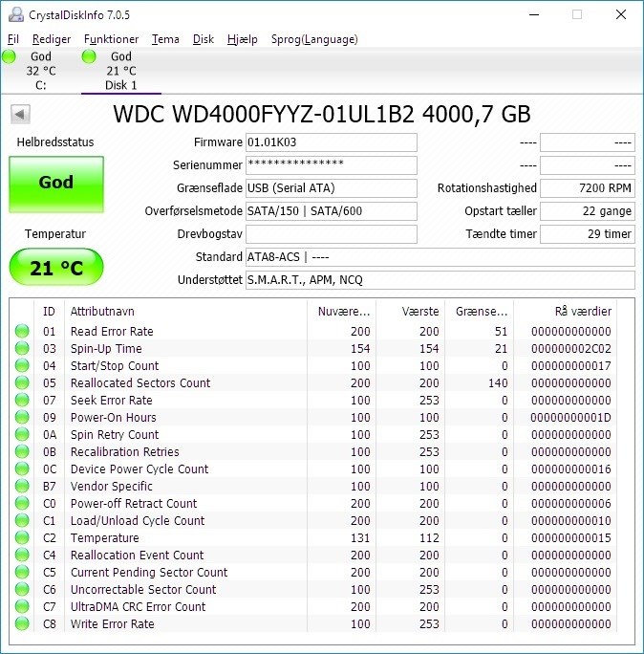Image resolution: width=644 pixels, height=654 pixels.
Task: Open the Sprog(Language) menu
Action: click(x=314, y=39)
